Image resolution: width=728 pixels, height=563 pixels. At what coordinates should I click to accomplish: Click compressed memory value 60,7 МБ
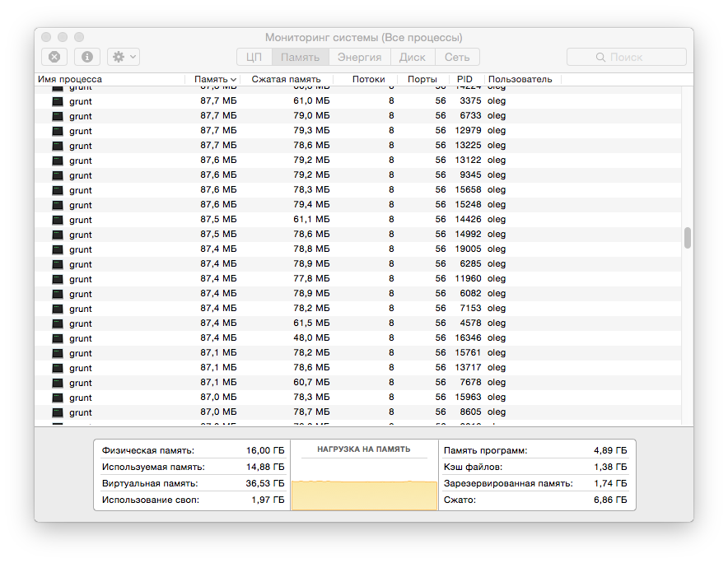pyautogui.click(x=311, y=382)
